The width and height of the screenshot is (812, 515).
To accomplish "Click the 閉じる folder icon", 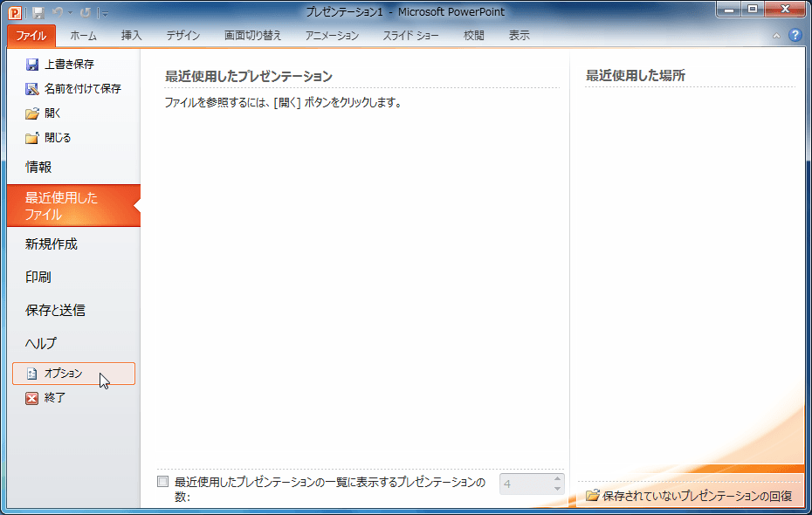I will click(32, 138).
